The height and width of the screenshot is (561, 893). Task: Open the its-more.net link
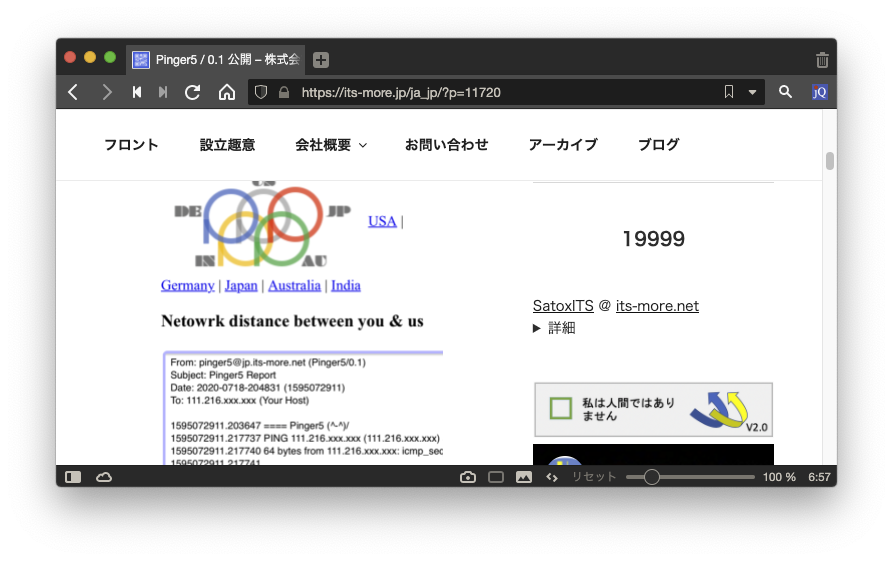point(657,306)
